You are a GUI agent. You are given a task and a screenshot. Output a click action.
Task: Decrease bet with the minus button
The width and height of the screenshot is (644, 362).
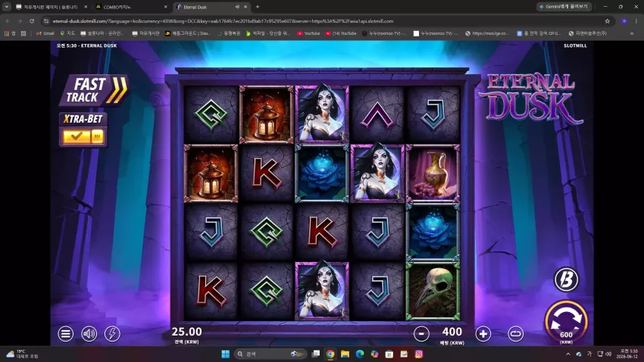421,334
